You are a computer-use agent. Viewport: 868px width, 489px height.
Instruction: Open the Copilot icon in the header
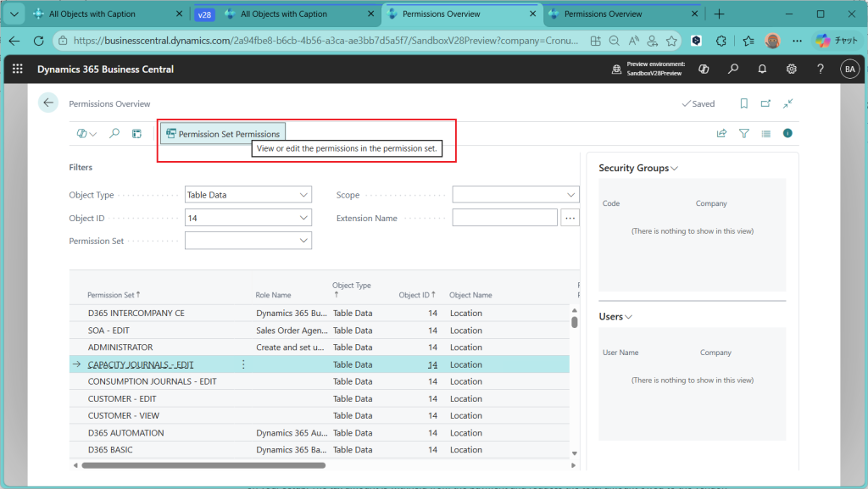point(703,69)
